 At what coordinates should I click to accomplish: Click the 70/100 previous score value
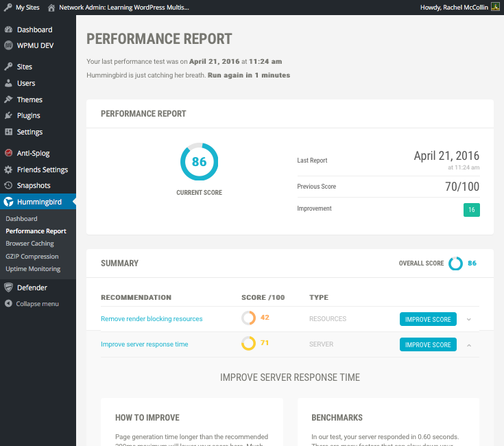[462, 187]
